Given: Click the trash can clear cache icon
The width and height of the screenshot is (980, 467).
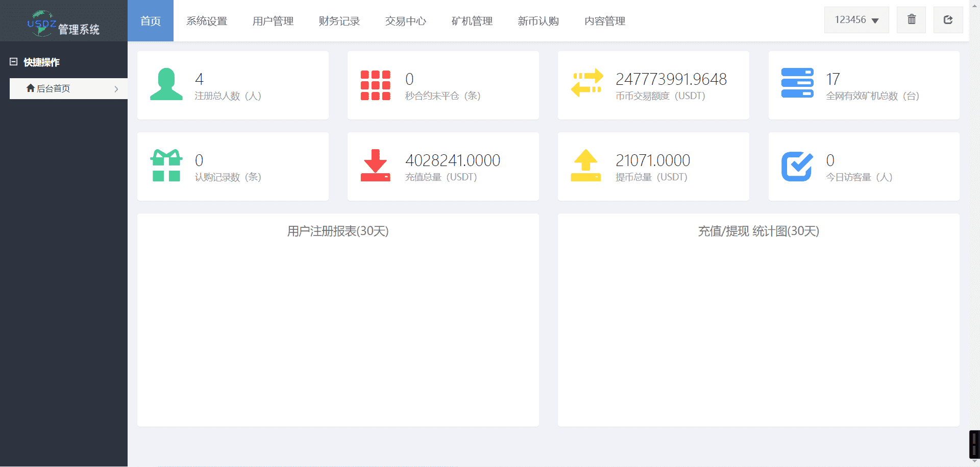Looking at the screenshot, I should [911, 20].
